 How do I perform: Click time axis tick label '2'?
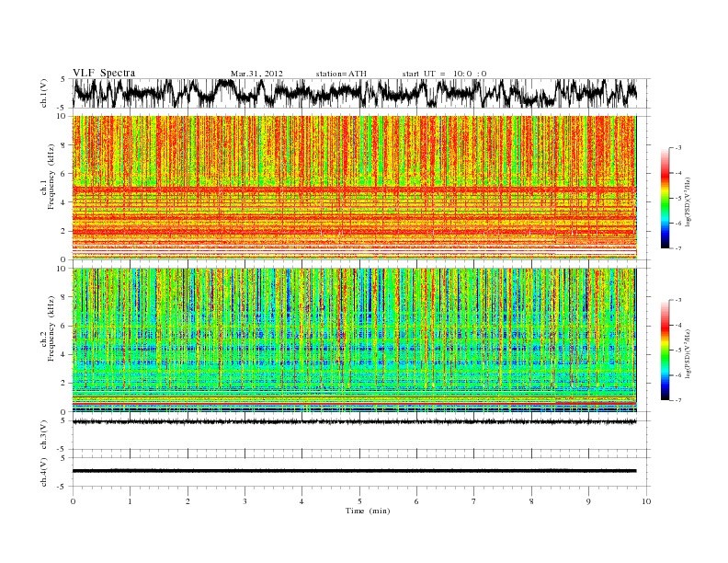[x=188, y=501]
